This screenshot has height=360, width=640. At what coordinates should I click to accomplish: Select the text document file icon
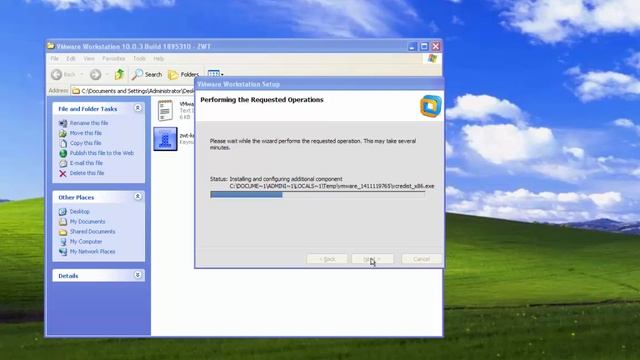point(165,110)
